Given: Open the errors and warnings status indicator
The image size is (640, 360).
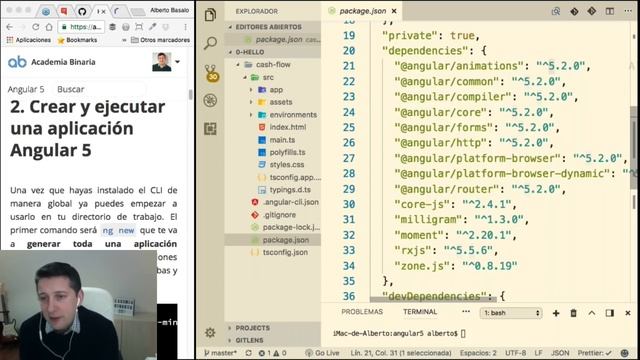Looking at the screenshot, I should 272,353.
